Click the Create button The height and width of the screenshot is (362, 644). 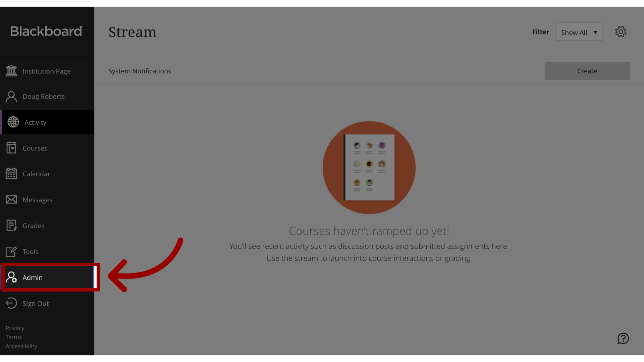[x=587, y=71]
